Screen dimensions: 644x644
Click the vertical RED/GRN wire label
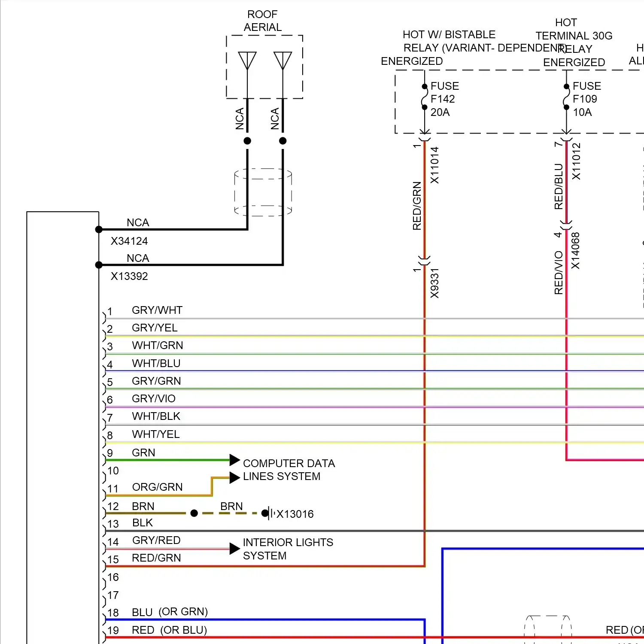pos(417,206)
